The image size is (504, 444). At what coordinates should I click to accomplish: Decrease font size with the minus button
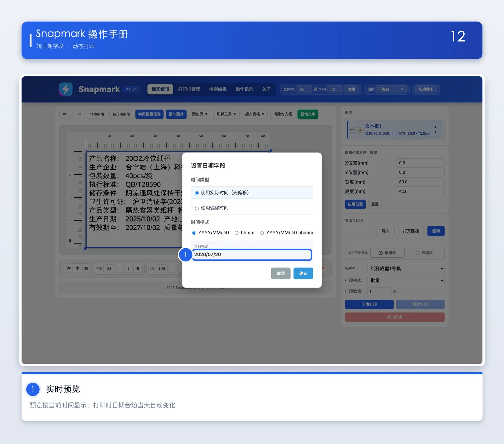[120, 269]
